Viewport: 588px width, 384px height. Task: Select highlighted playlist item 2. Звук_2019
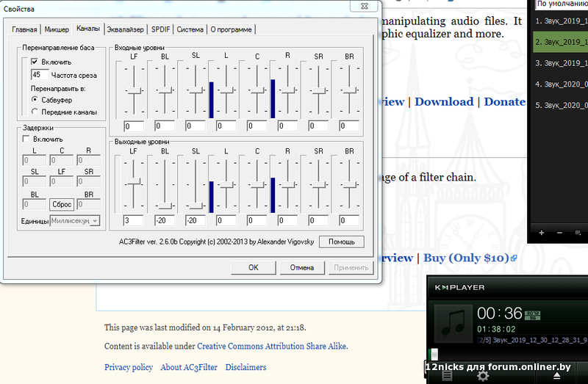click(x=560, y=42)
